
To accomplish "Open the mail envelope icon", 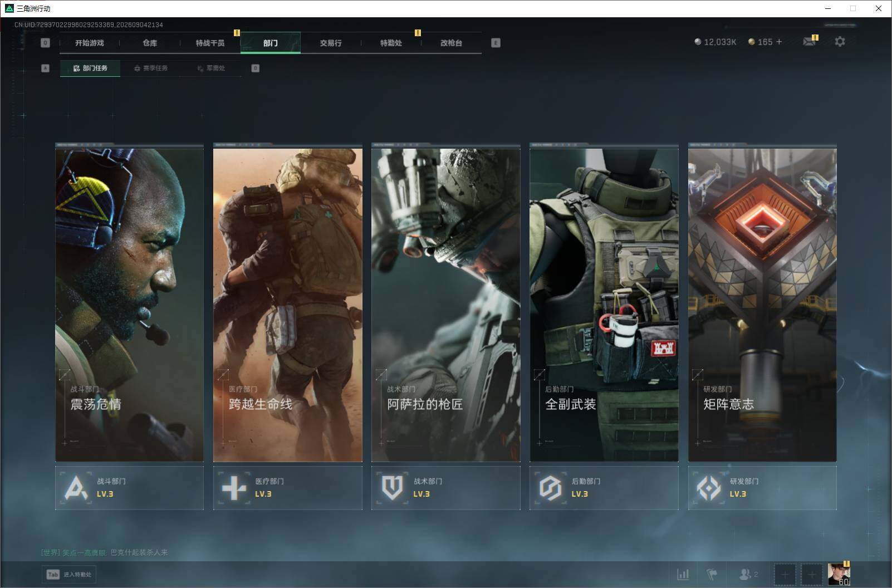I will pos(809,42).
